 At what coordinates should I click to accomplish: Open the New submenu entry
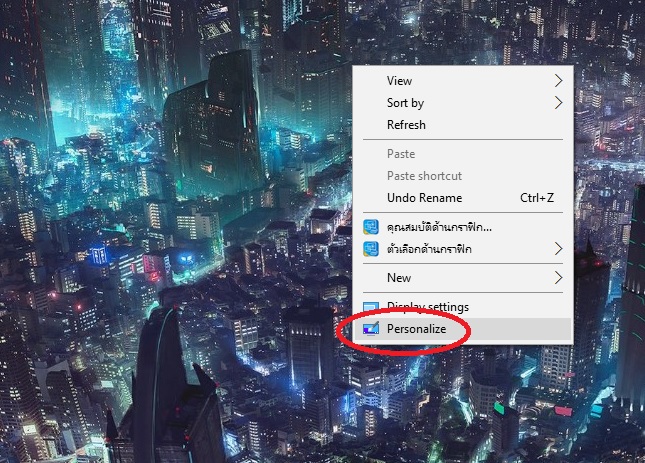[x=463, y=278]
